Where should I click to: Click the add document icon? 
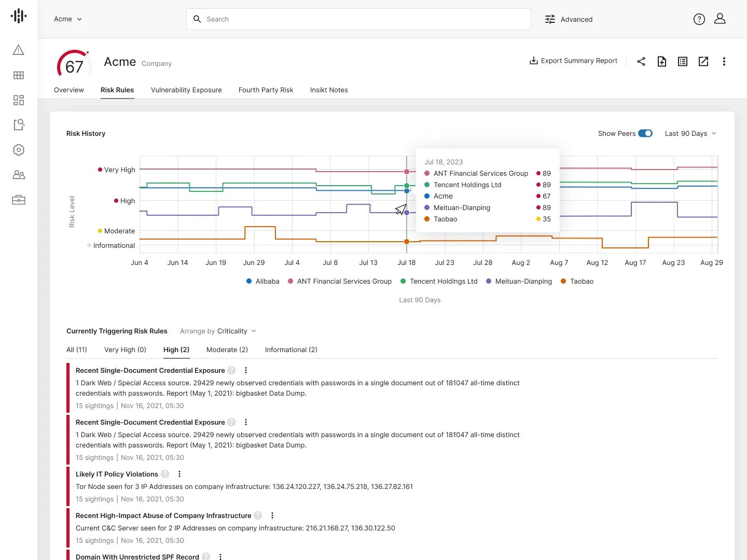[x=662, y=62]
